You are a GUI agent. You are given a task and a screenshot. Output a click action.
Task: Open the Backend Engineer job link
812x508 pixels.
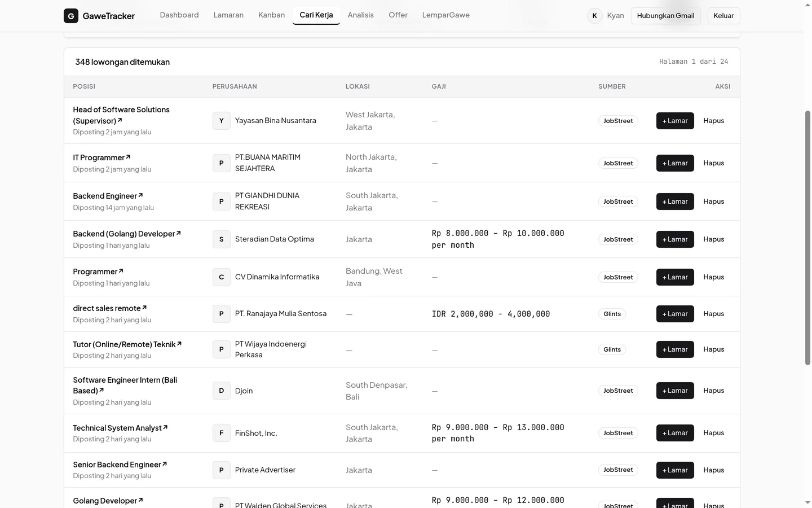[108, 196]
